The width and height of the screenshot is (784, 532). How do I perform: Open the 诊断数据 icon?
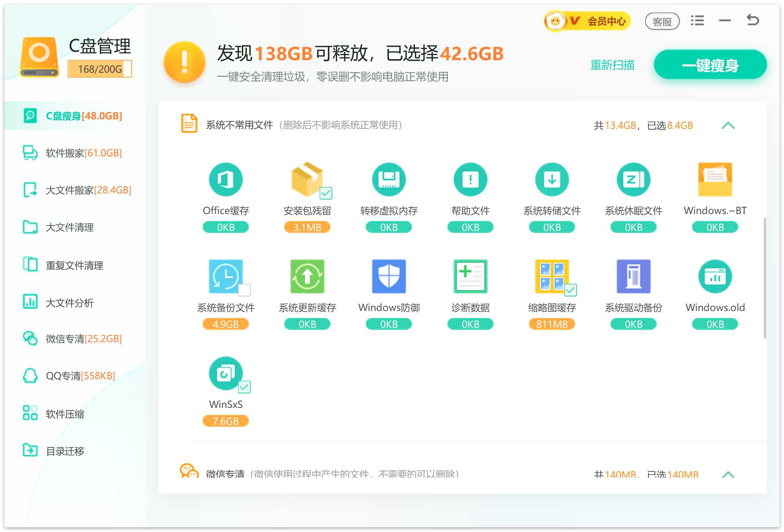(x=470, y=276)
